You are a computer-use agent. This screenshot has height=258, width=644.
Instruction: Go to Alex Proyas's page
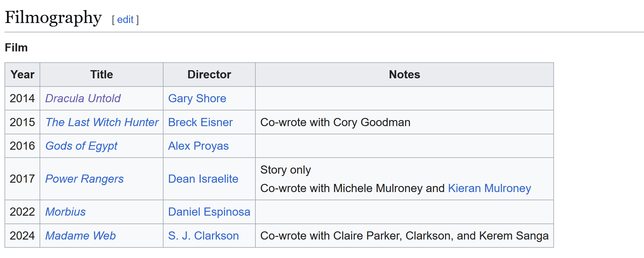[x=198, y=146]
